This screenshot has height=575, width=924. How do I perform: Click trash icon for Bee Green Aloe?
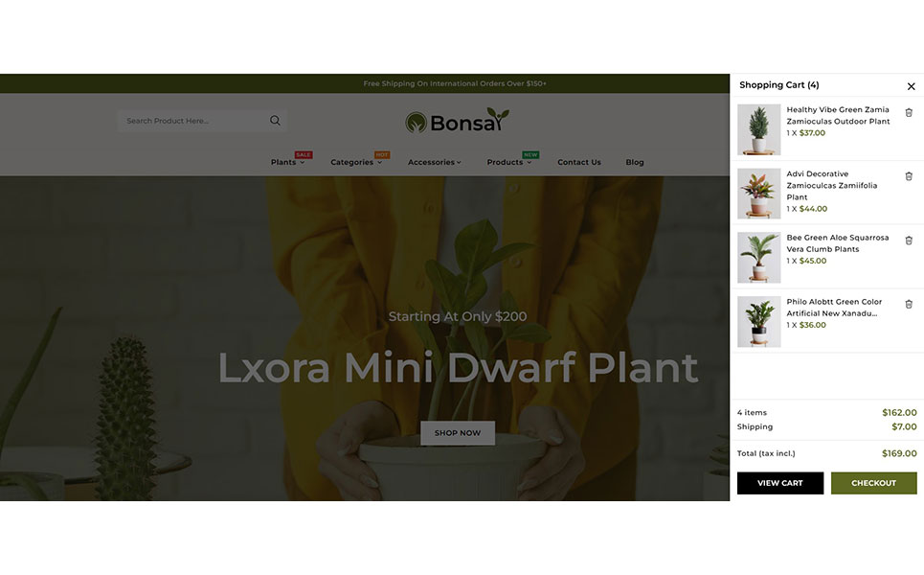(909, 241)
